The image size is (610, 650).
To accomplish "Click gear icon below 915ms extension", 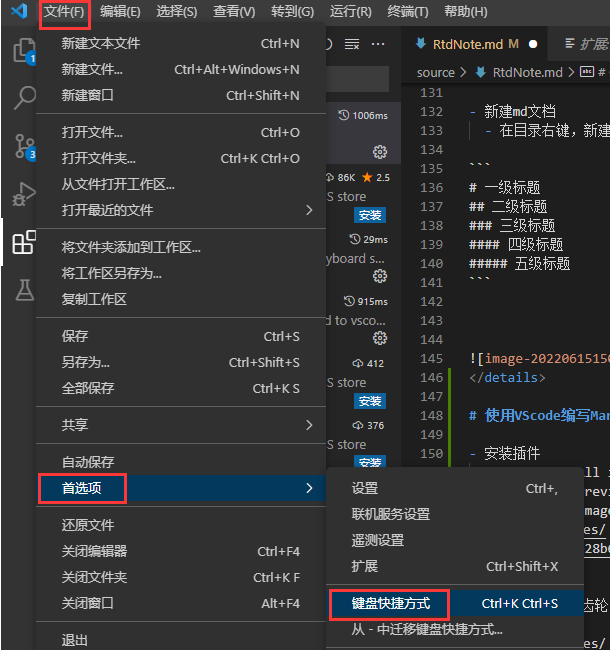I will click(380, 338).
